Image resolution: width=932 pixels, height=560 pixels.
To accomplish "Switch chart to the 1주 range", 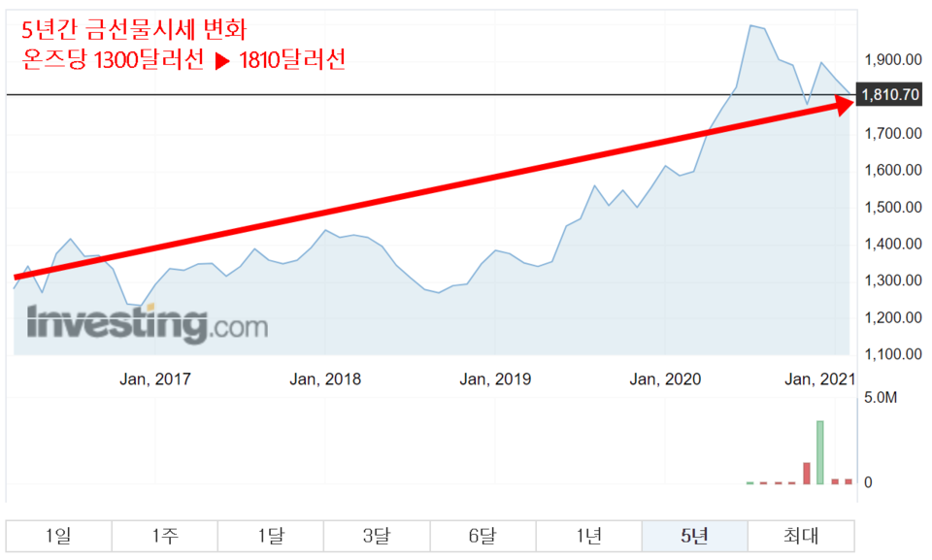I will tap(164, 536).
